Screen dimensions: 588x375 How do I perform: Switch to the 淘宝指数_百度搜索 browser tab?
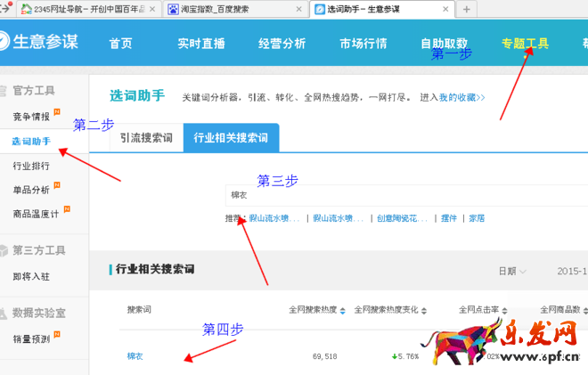233,9
